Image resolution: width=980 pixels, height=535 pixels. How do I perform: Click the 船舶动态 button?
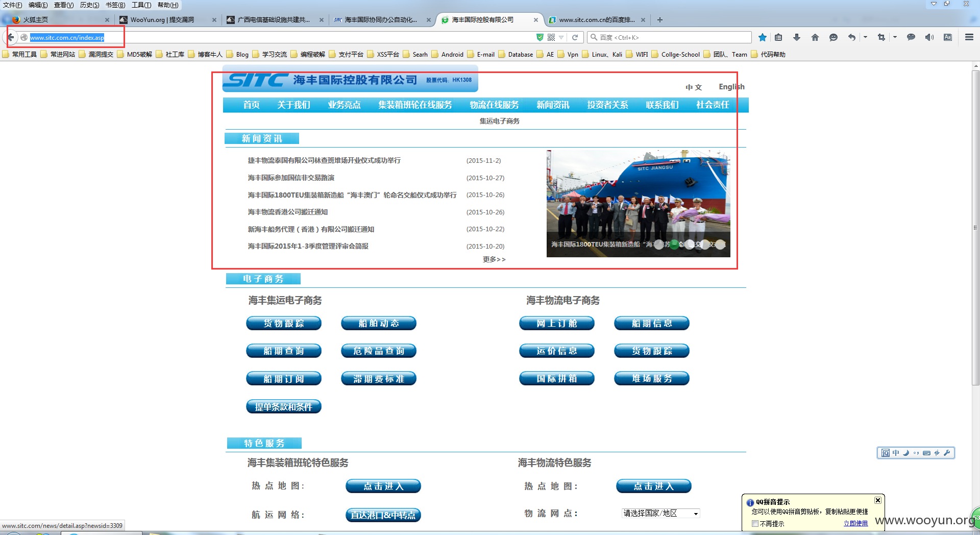pos(379,323)
